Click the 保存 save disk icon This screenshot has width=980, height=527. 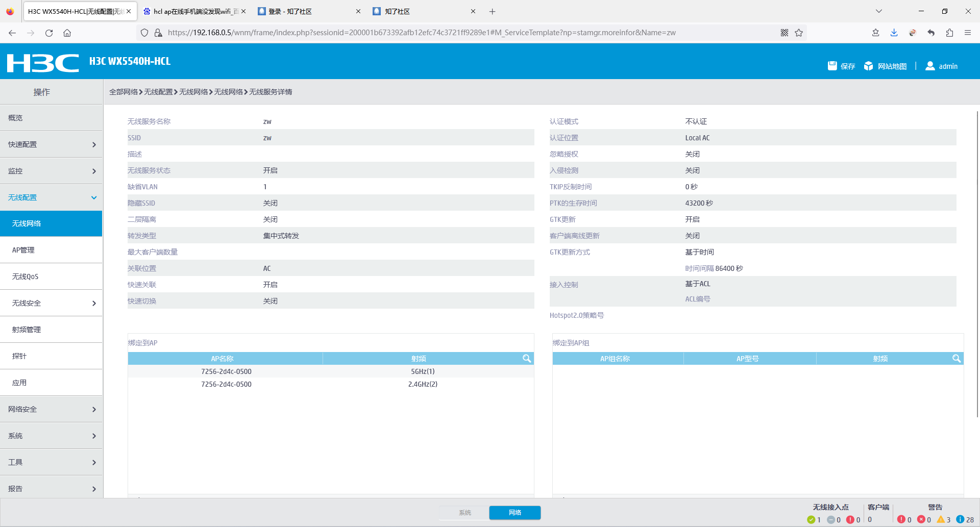(832, 66)
